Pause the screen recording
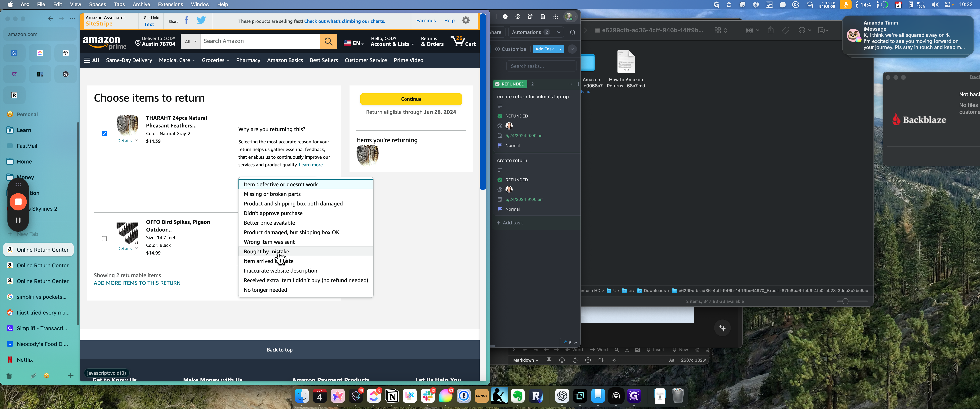980x409 pixels. (18, 220)
